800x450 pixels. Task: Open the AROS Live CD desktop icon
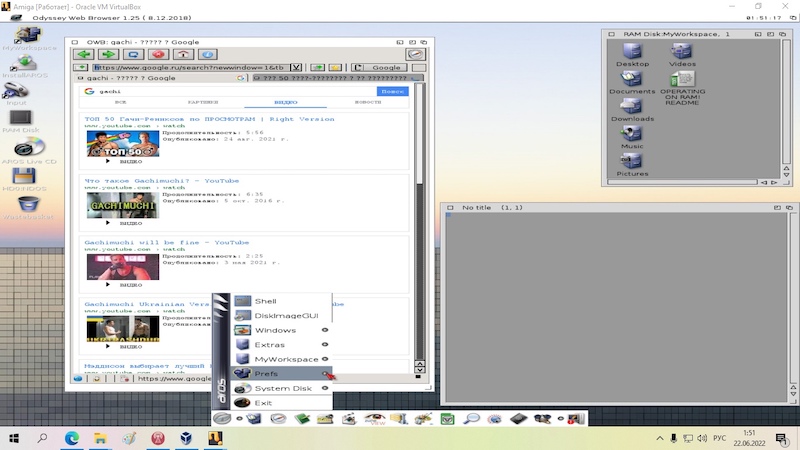tap(29, 149)
